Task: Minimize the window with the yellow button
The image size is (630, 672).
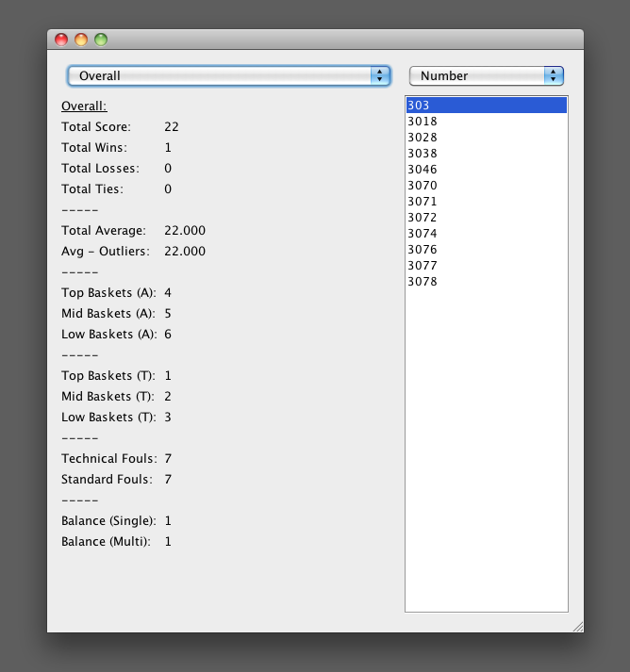Action: point(81,40)
